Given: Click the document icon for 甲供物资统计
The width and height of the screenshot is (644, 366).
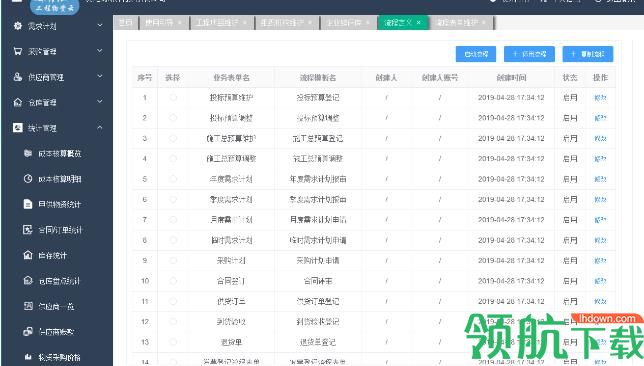Looking at the screenshot, I should (28, 204).
